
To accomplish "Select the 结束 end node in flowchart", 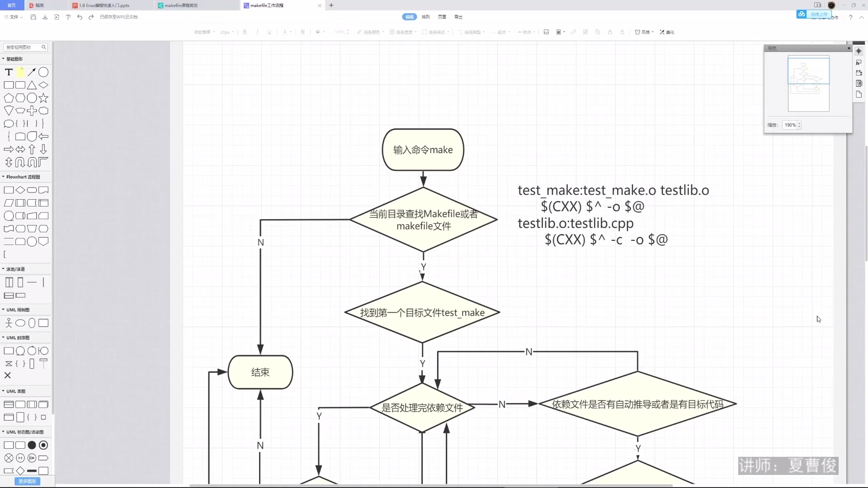I will (x=260, y=372).
